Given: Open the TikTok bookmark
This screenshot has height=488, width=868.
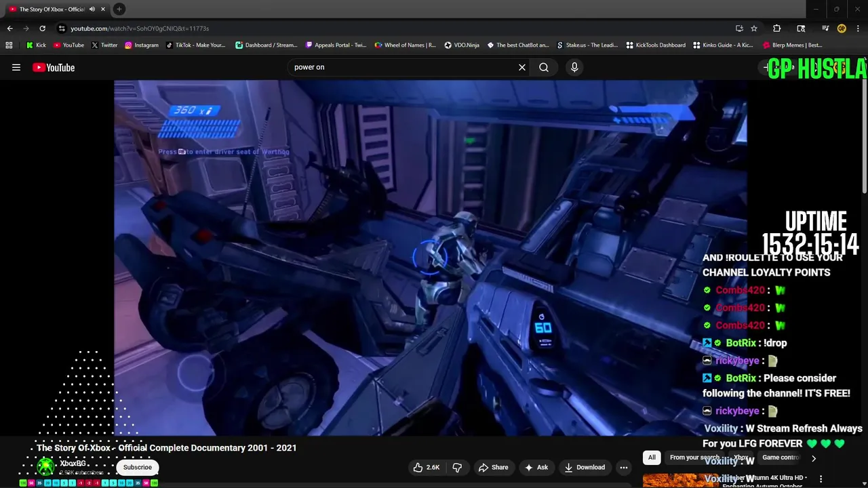Looking at the screenshot, I should tap(195, 45).
